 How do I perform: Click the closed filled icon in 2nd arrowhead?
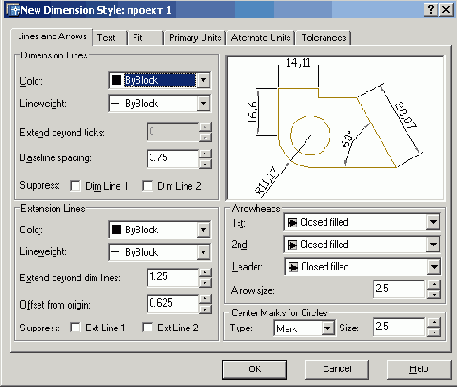click(x=292, y=245)
